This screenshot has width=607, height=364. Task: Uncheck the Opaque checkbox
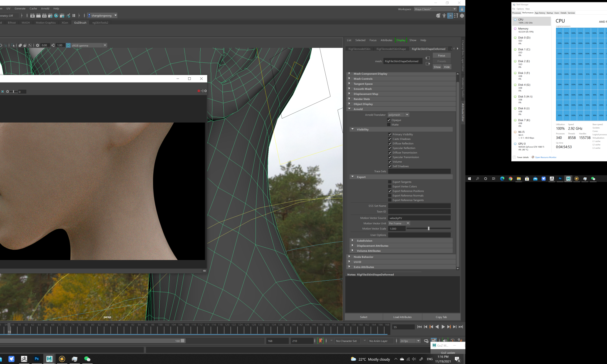[x=389, y=120]
